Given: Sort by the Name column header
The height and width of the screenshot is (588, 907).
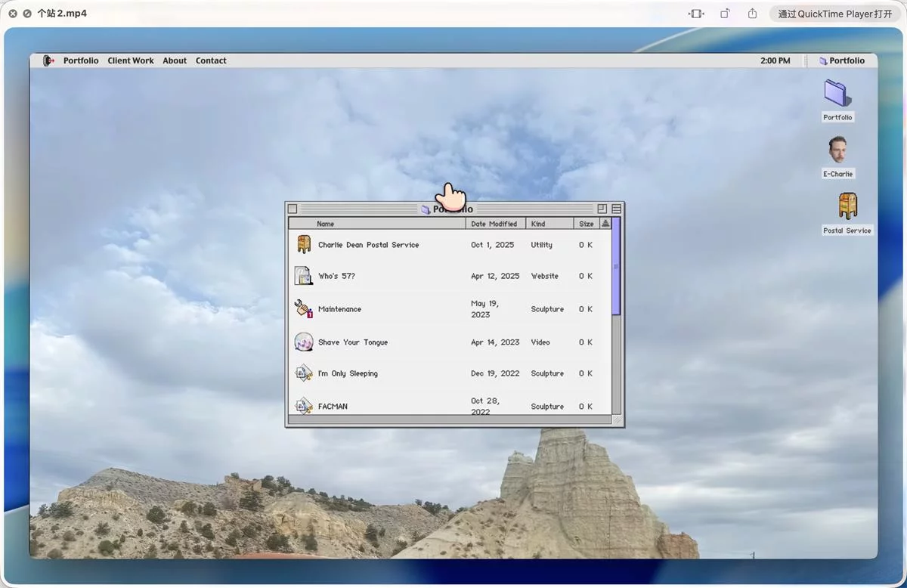Looking at the screenshot, I should [377, 224].
